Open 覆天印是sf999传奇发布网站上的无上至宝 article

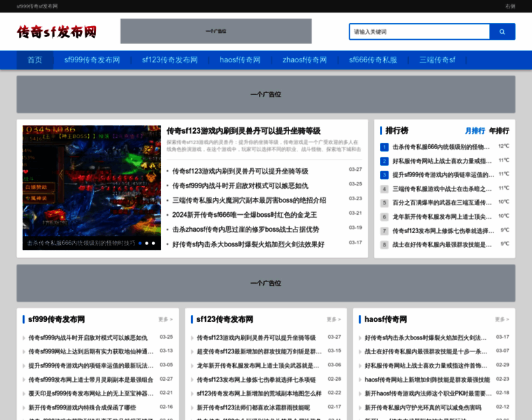coord(91,393)
